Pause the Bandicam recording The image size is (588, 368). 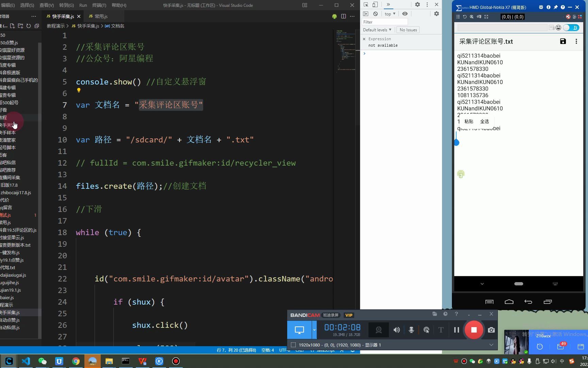(456, 330)
